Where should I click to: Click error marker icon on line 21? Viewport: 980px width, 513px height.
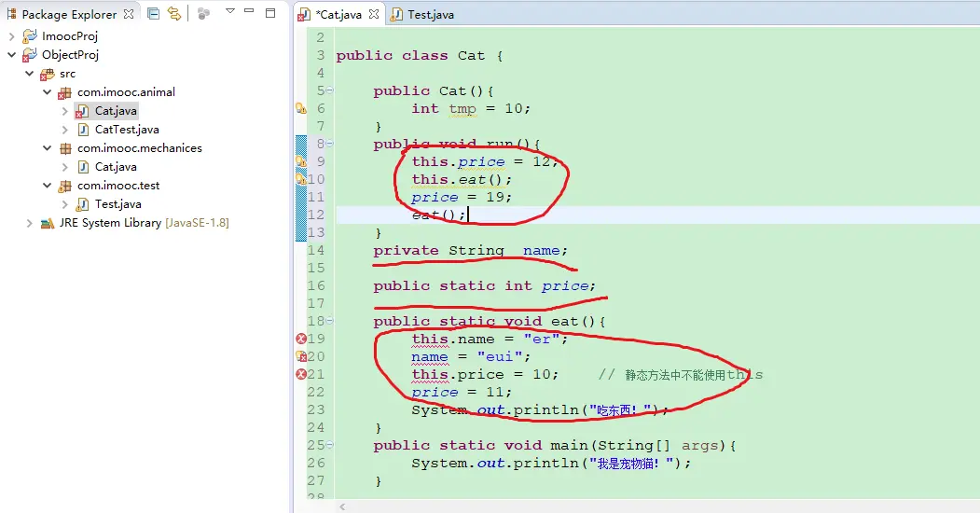(x=300, y=374)
